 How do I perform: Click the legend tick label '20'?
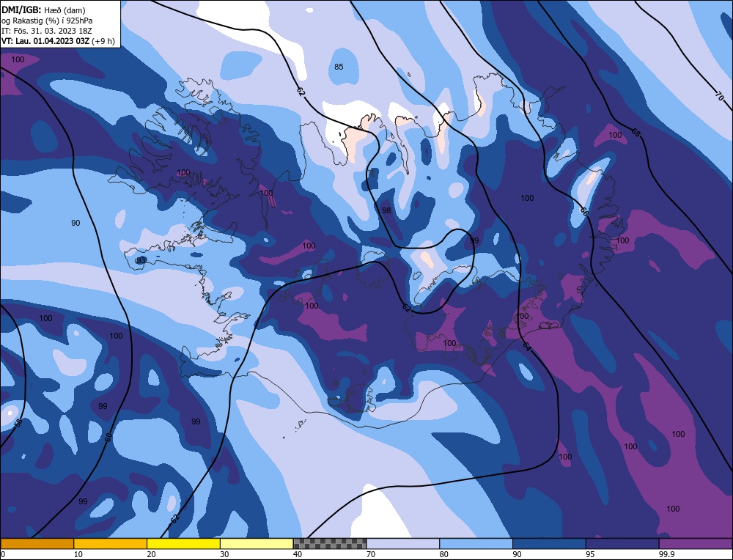pos(152,554)
